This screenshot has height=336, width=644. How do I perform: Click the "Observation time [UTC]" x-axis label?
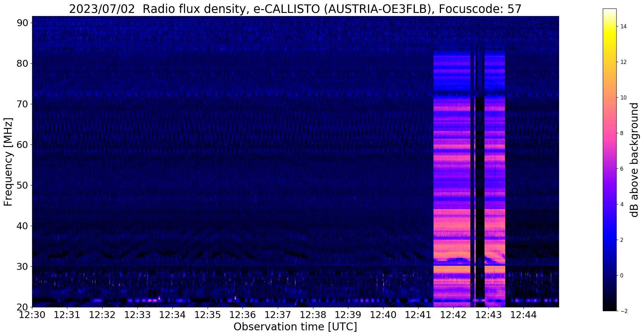pos(295,327)
